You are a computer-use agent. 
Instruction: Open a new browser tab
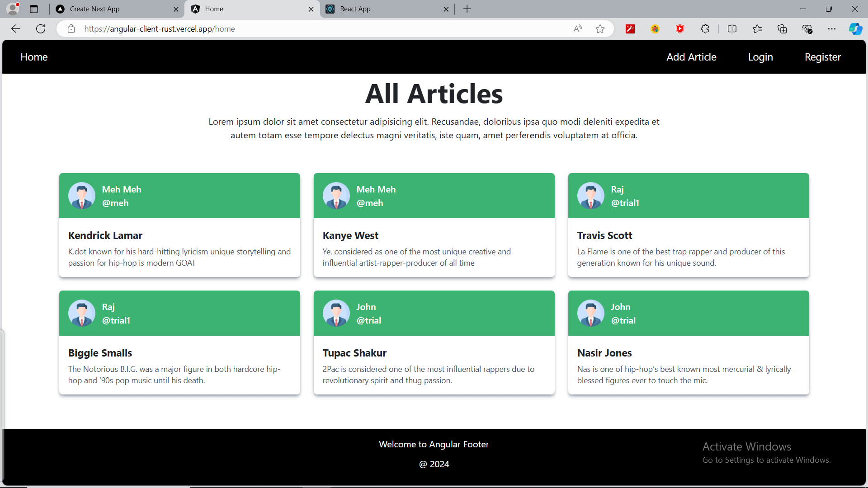point(467,9)
